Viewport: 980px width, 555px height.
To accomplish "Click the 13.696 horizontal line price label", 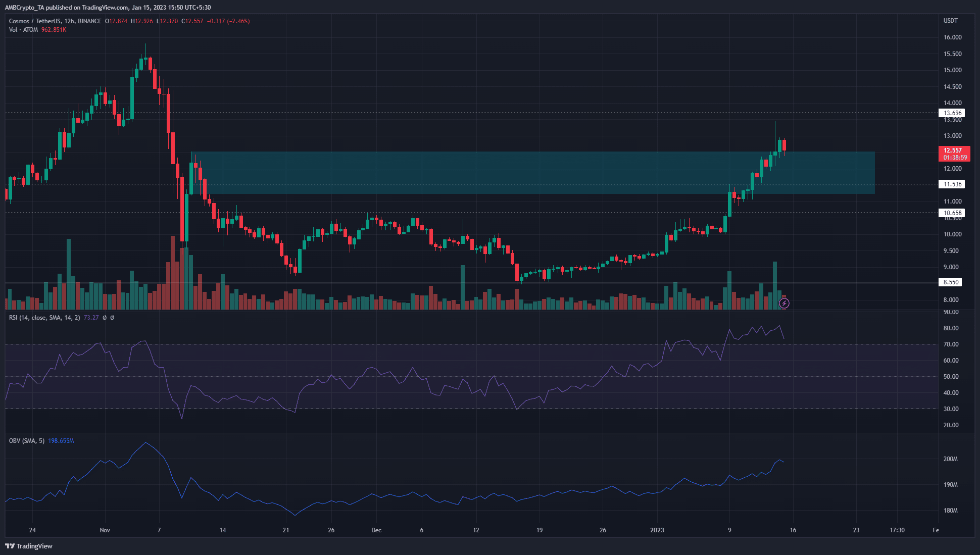I will click(952, 113).
